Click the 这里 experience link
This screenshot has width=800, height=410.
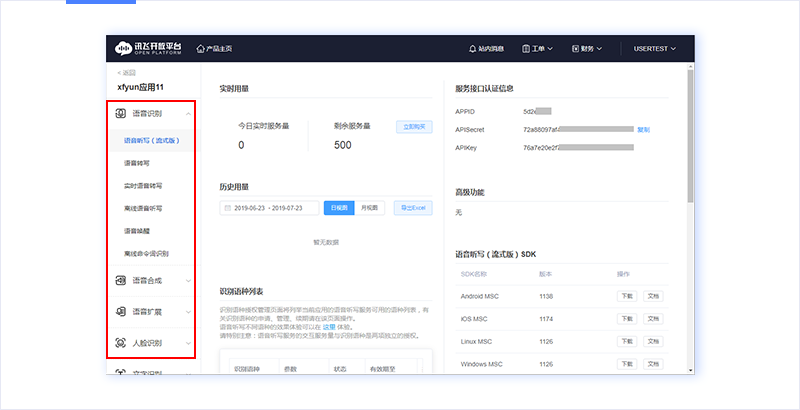(x=329, y=327)
